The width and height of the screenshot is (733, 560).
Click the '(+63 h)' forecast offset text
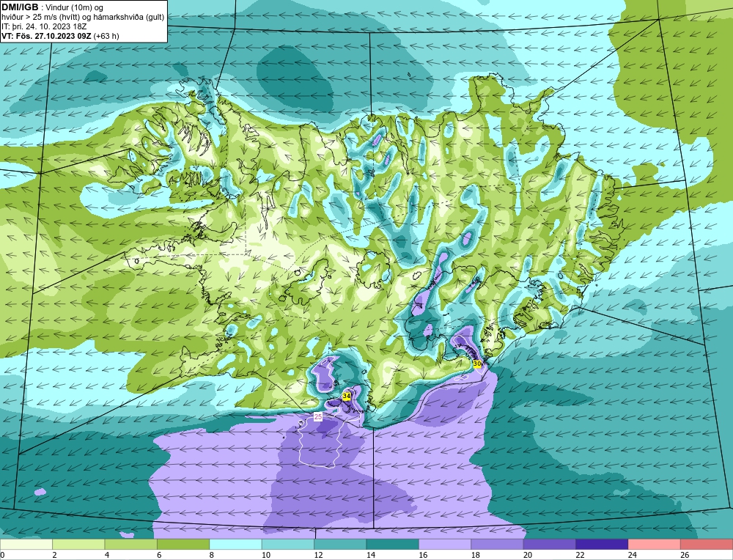(106, 36)
